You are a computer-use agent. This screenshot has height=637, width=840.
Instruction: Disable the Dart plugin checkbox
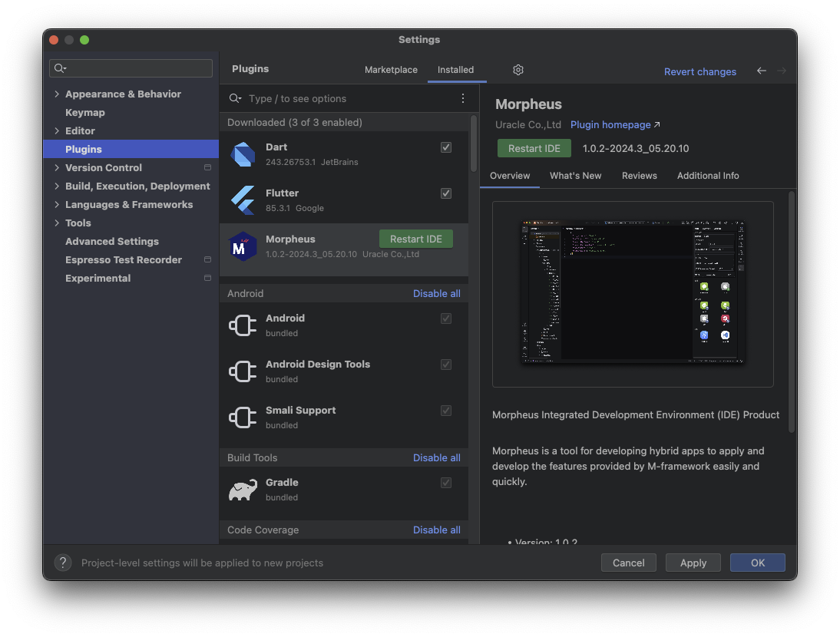(x=445, y=147)
